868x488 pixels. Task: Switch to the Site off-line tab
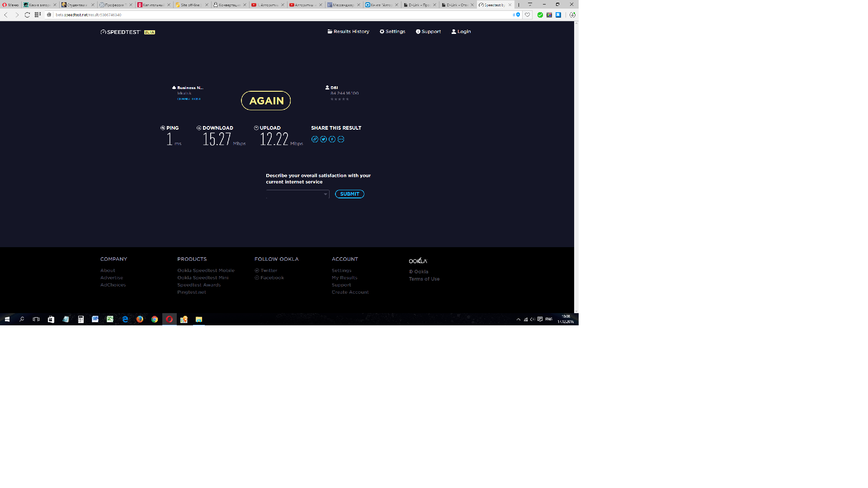pos(190,5)
